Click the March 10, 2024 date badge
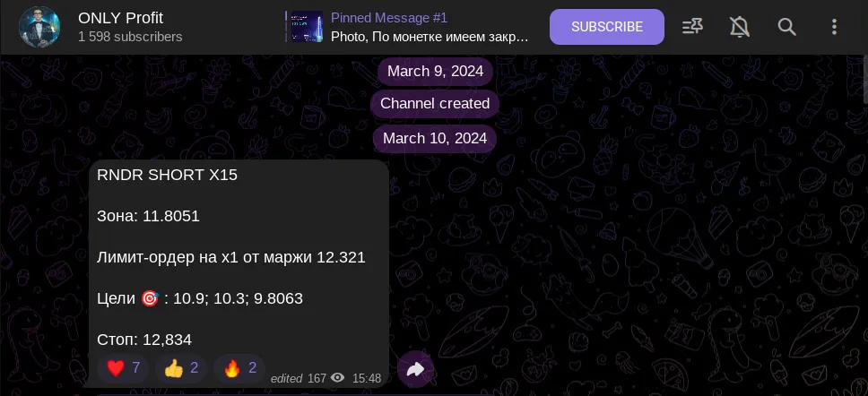Viewport: 868px width, 396px height. (435, 138)
